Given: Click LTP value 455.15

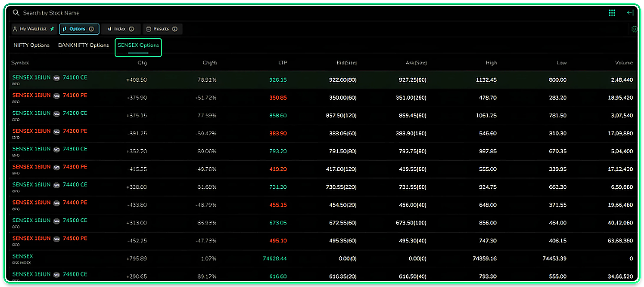Looking at the screenshot, I should coord(278,205).
